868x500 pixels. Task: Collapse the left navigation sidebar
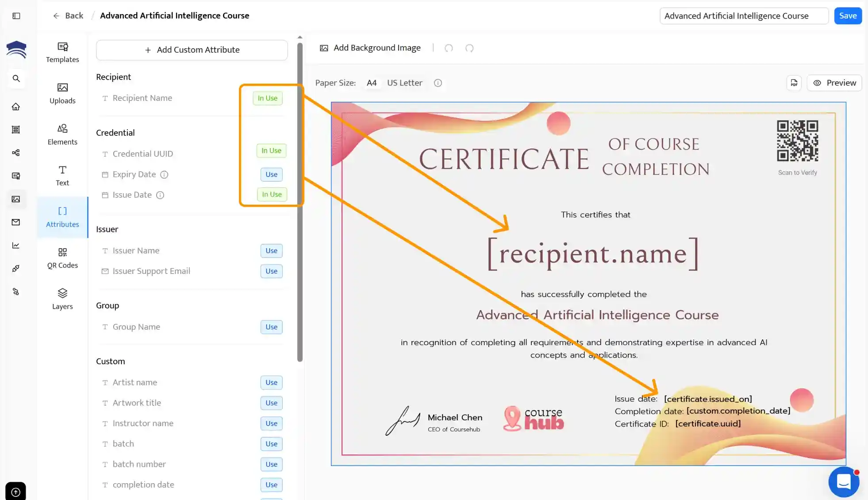point(16,15)
